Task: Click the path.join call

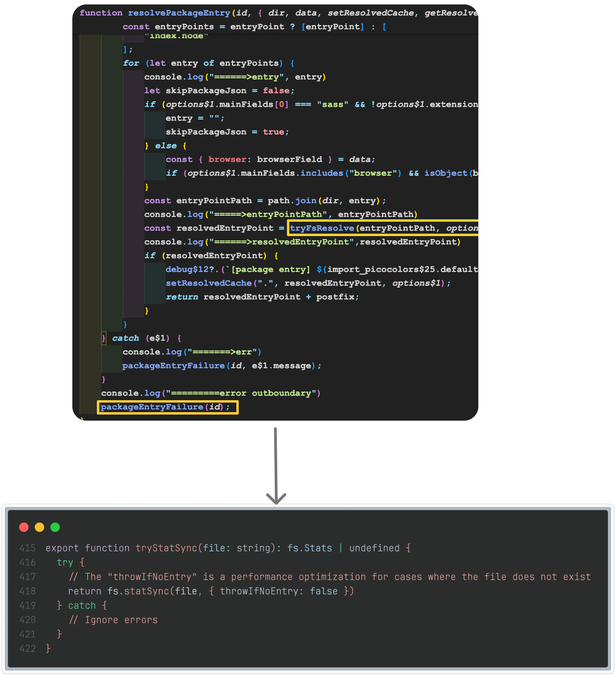Action: [292, 200]
